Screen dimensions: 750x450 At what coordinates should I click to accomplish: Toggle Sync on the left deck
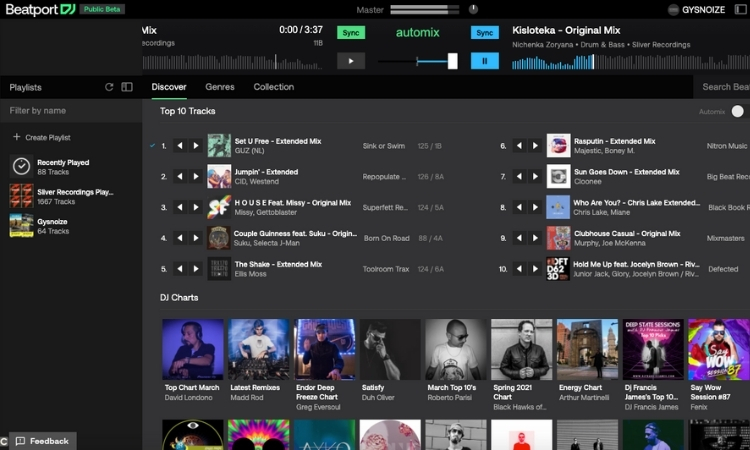click(x=351, y=33)
